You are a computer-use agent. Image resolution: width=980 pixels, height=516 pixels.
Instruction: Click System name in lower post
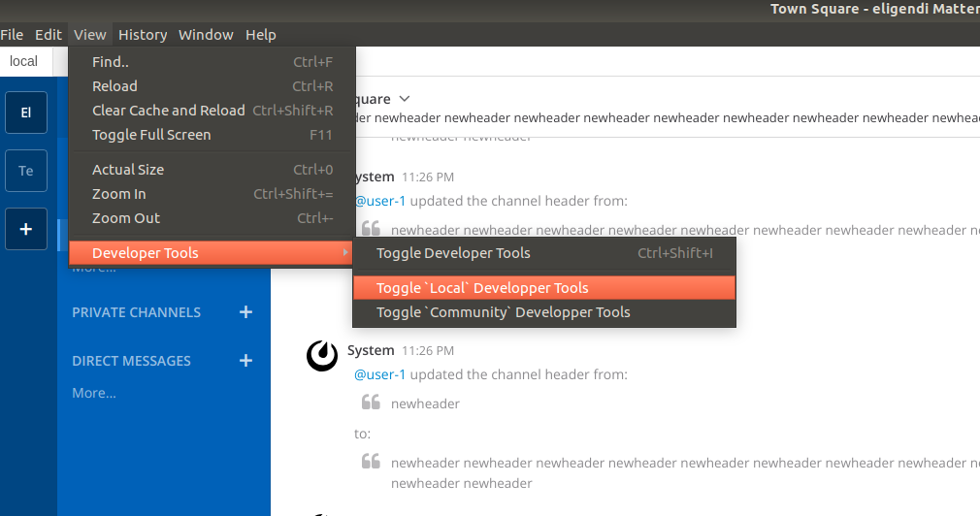pyautogui.click(x=371, y=350)
